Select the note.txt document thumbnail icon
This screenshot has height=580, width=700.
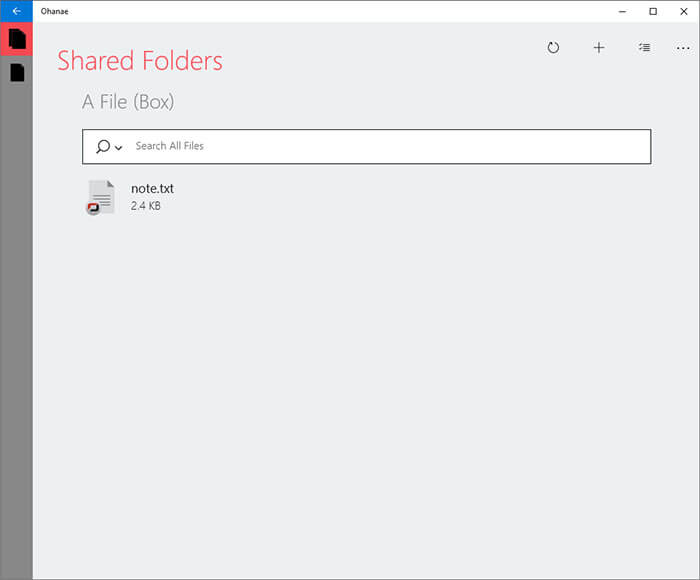pos(101,197)
